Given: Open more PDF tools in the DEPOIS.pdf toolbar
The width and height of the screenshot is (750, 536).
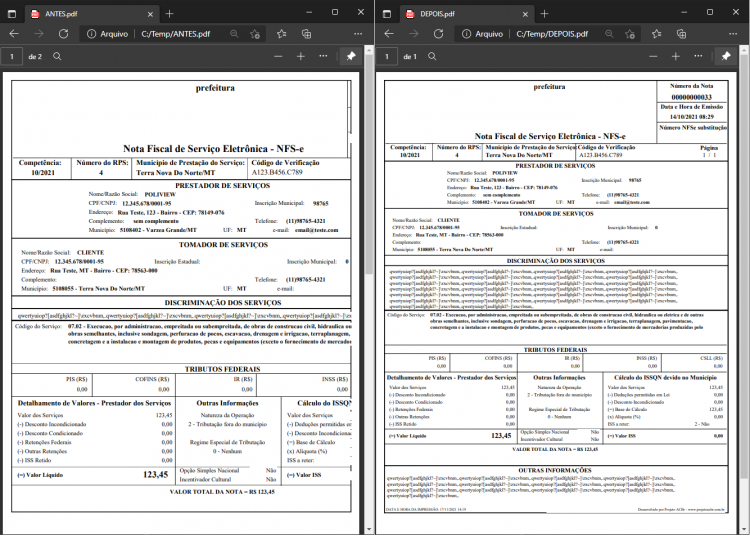Looking at the screenshot, I should 698,56.
